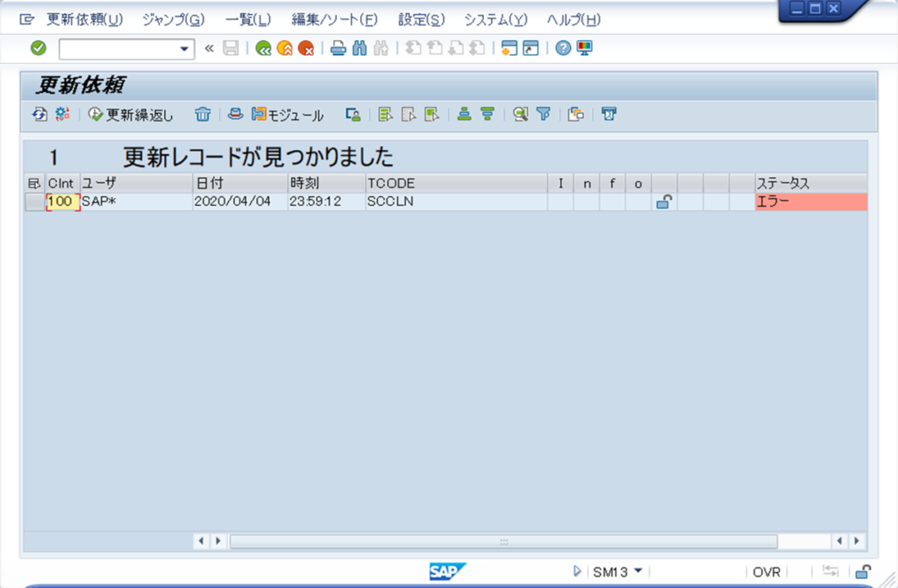Click the red stamp icon before モジュール
Screen dimensions: 898x588
(x=235, y=114)
